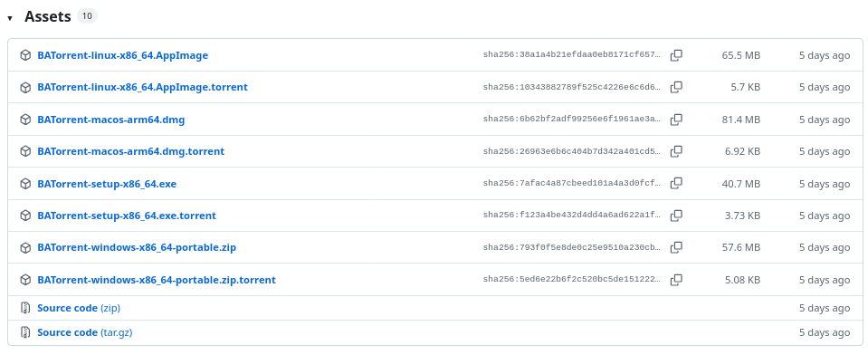Collapse the Assets section triangle

click(10, 18)
